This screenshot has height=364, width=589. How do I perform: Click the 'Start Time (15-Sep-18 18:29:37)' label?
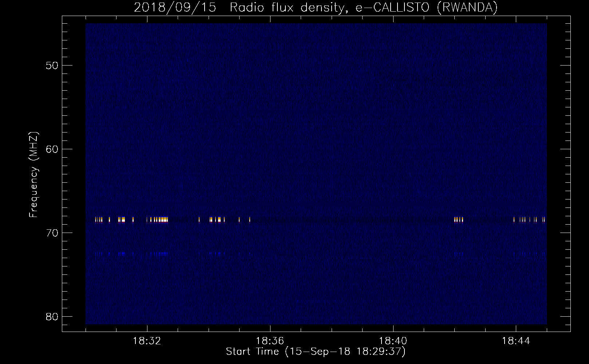tap(316, 352)
